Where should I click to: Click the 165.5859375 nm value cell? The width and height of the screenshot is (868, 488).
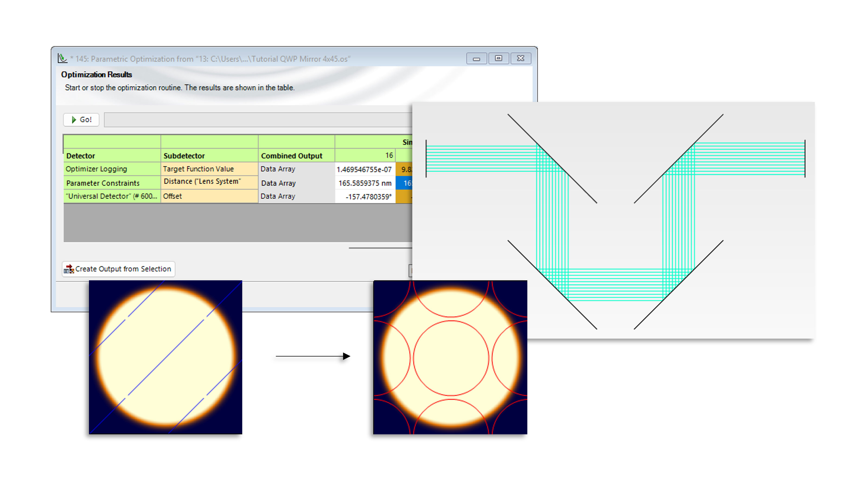click(x=365, y=183)
